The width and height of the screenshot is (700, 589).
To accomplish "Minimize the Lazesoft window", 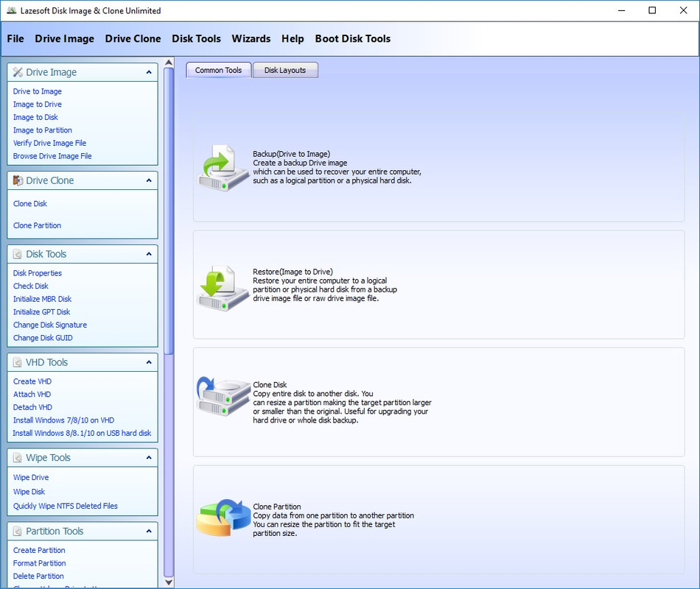I will coord(621,10).
